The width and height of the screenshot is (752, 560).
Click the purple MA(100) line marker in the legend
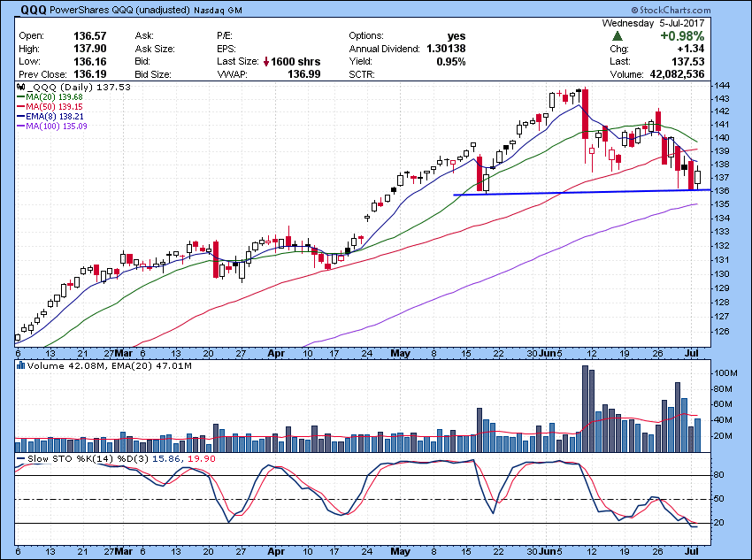(x=20, y=127)
